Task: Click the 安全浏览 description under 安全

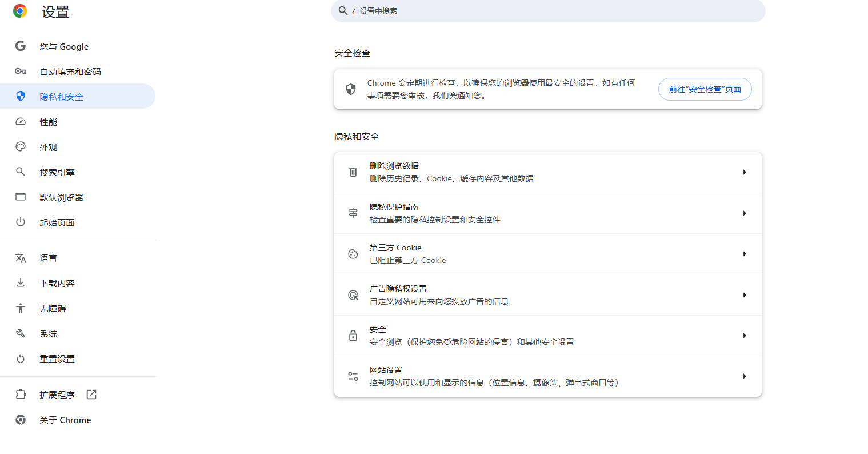Action: (472, 342)
